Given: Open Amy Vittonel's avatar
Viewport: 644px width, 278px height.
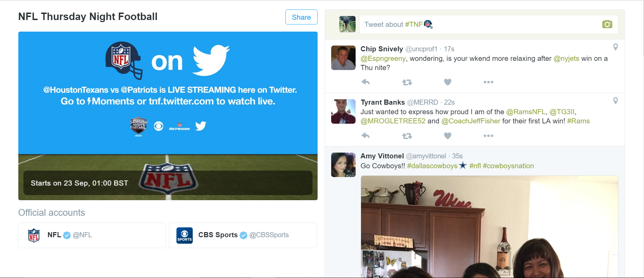Looking at the screenshot, I should pos(343,165).
